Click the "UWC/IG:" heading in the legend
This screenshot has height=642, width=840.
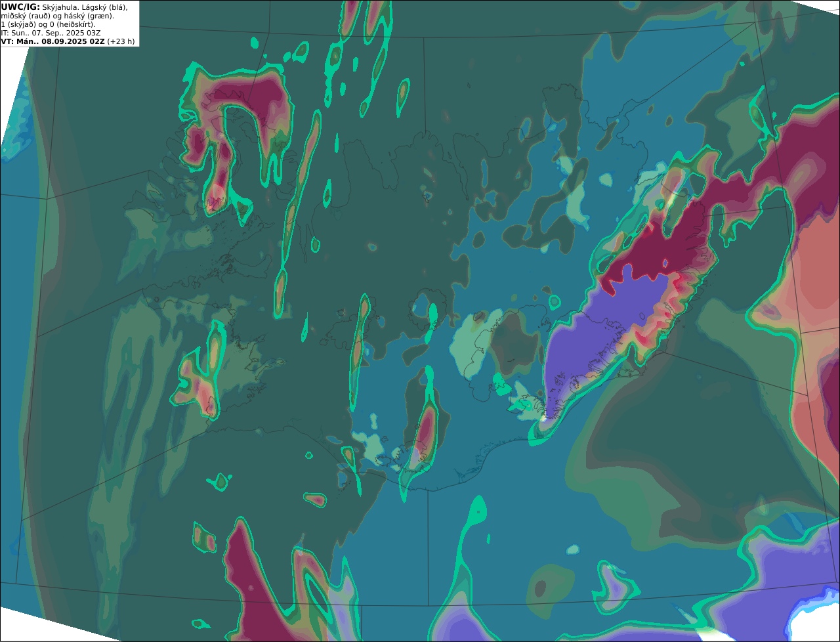20,7
